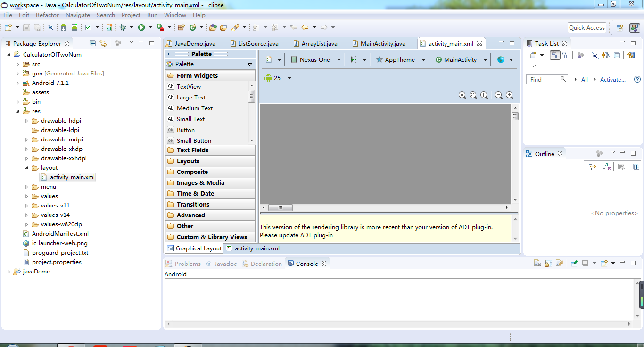Open the MainActivity dropdown
This screenshot has width=644, height=347.
[485, 60]
